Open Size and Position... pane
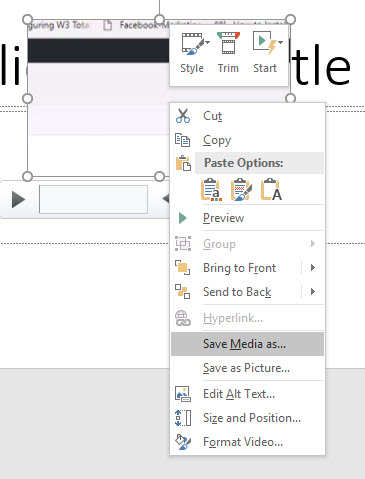 (x=247, y=418)
